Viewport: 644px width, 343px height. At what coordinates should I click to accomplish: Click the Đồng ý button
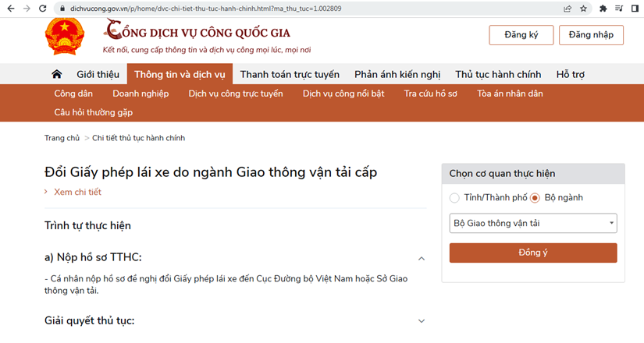pyautogui.click(x=533, y=253)
